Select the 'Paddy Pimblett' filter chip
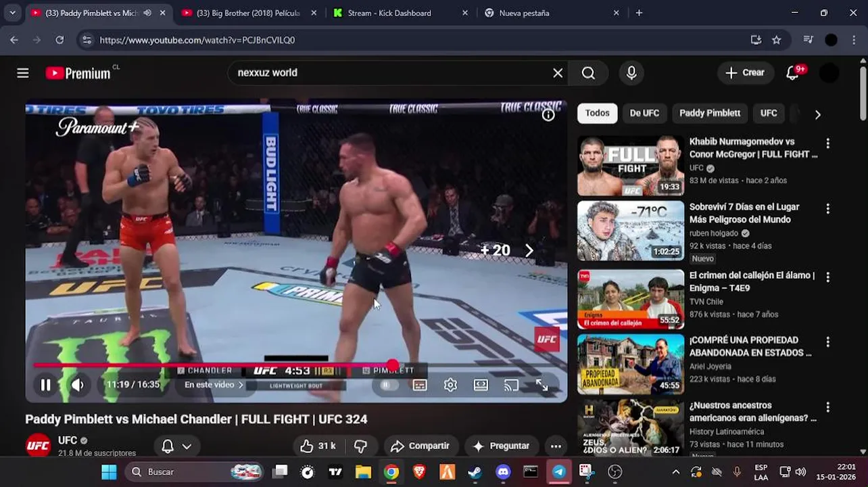The width and height of the screenshot is (868, 487). (710, 113)
